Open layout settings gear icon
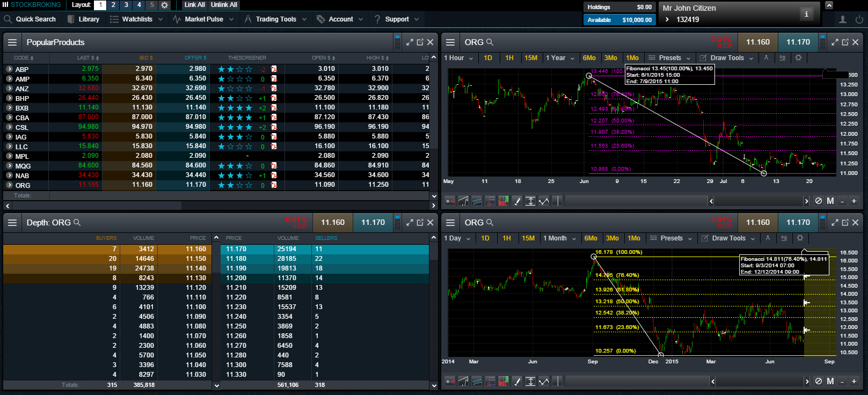Viewport: 868px width, 395px height. (x=165, y=5)
